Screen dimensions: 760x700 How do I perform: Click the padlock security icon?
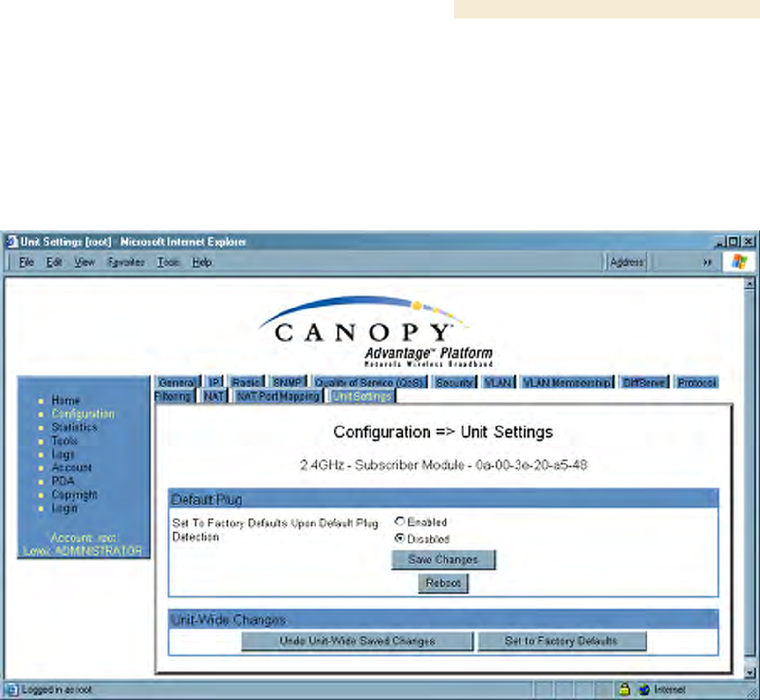pyautogui.click(x=625, y=689)
